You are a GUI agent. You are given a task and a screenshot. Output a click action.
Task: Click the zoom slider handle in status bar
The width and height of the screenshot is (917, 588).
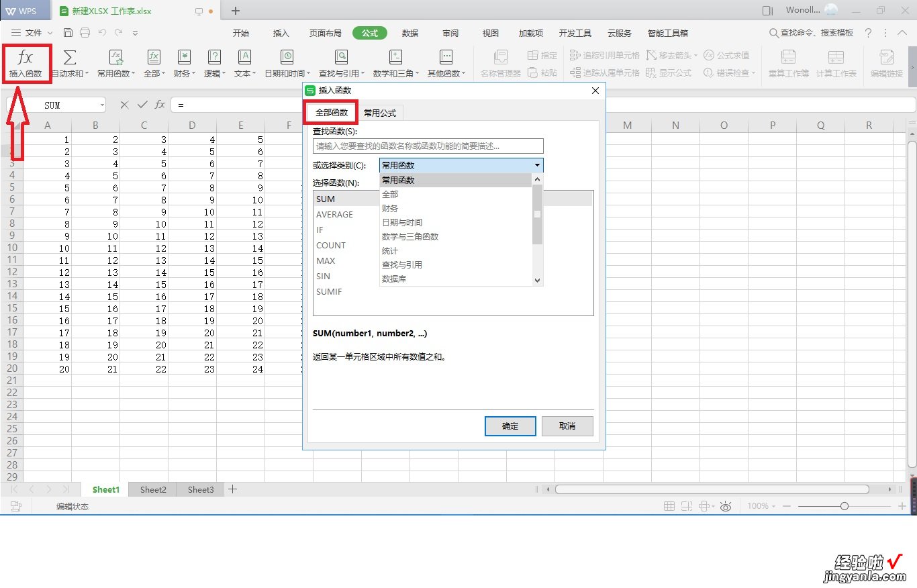pyautogui.click(x=844, y=506)
